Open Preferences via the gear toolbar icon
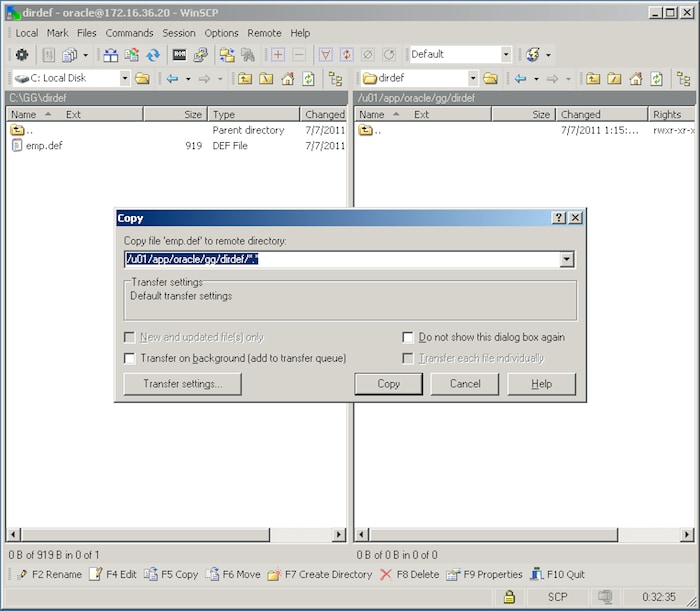The height and width of the screenshot is (611, 700). (22, 55)
